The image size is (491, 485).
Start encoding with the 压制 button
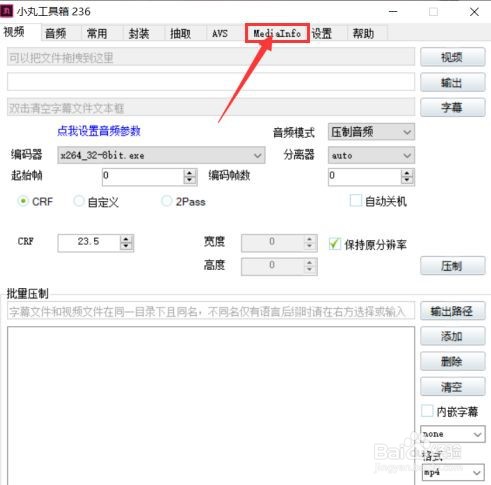pyautogui.click(x=452, y=266)
